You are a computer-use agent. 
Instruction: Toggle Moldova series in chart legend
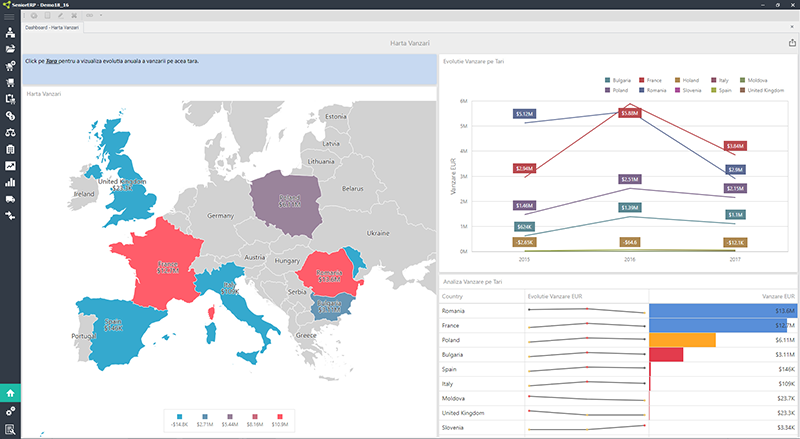753,80
